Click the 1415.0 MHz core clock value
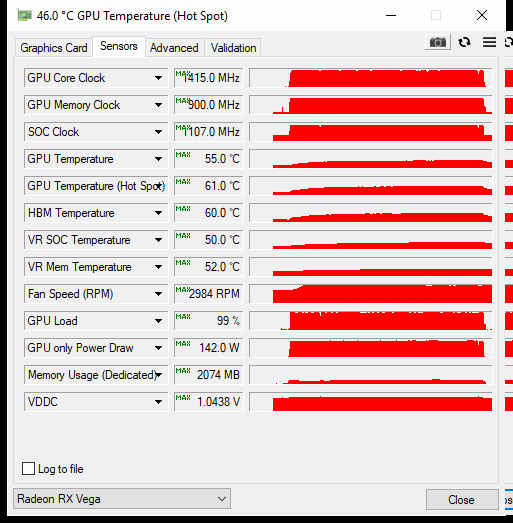Image resolution: width=513 pixels, height=523 pixels. (209, 78)
